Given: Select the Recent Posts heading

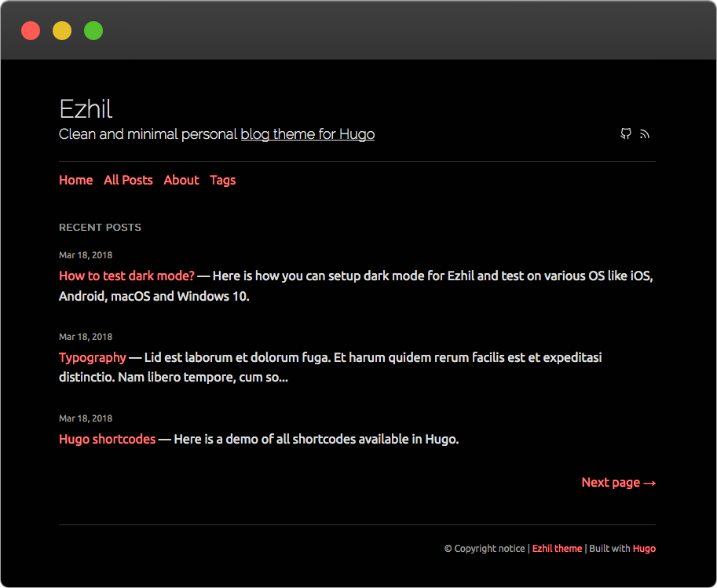Looking at the screenshot, I should tap(100, 227).
